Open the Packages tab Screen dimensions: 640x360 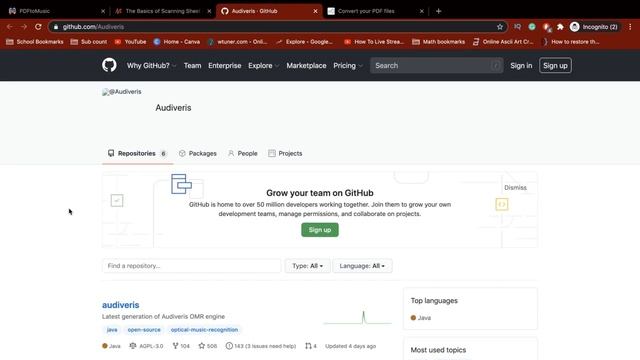tap(198, 153)
